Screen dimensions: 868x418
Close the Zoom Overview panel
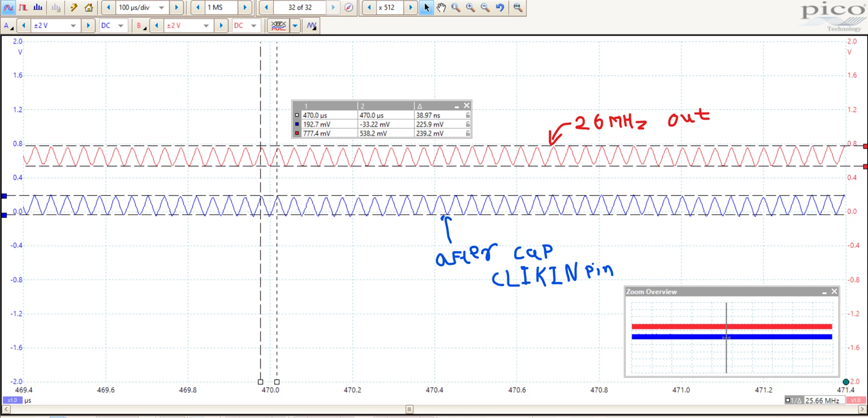click(x=834, y=292)
